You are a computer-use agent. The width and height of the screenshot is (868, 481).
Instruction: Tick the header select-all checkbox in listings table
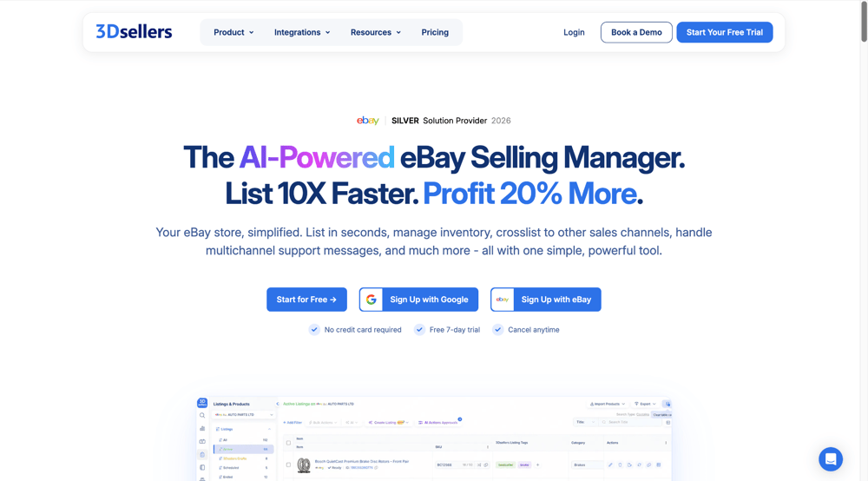(x=288, y=443)
